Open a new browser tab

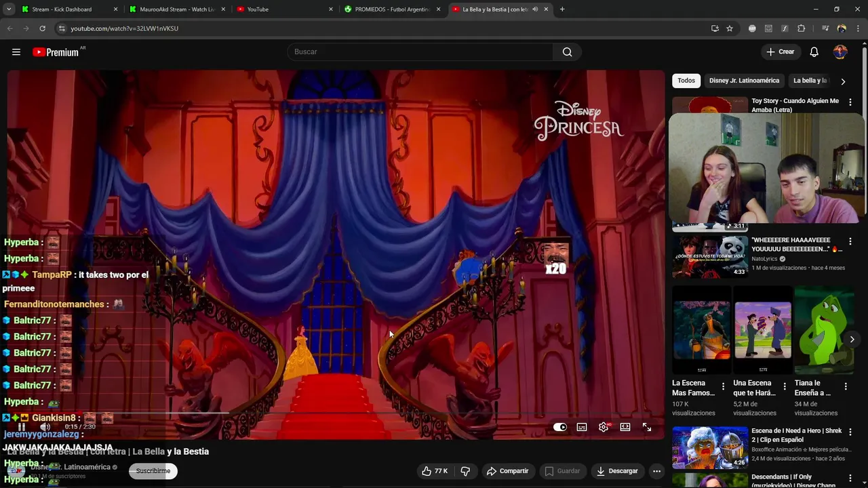(562, 9)
